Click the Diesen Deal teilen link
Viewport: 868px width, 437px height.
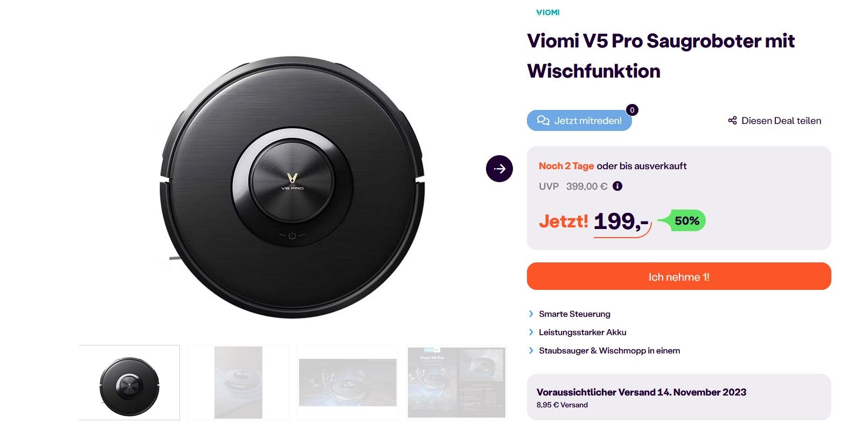(x=775, y=121)
